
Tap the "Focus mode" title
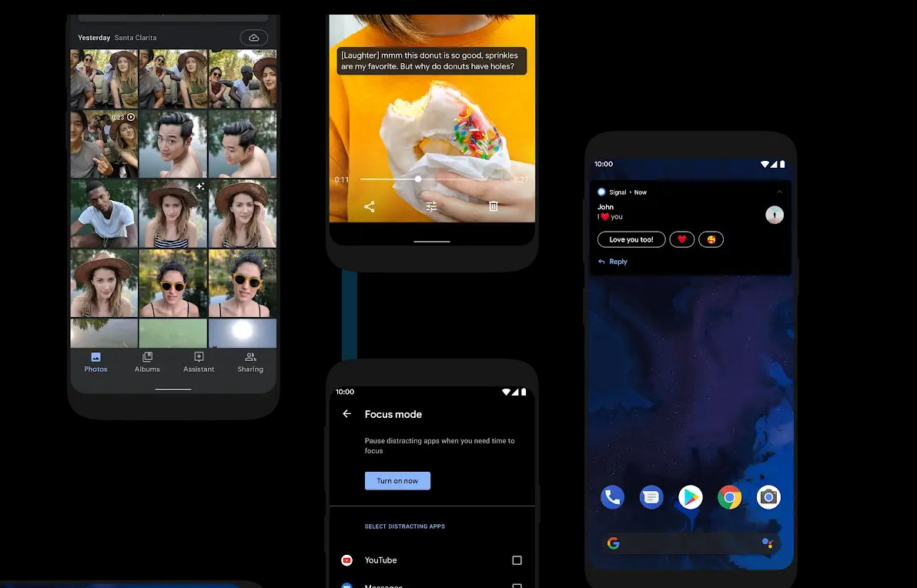393,414
